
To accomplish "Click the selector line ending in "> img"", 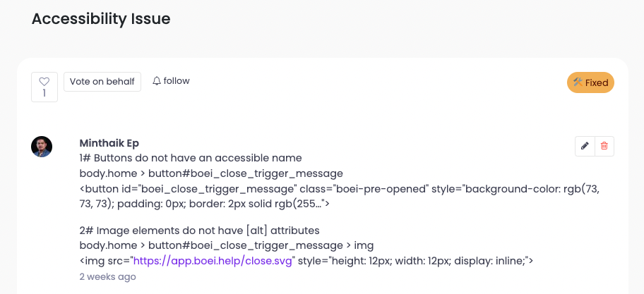I will pyautogui.click(x=226, y=245).
